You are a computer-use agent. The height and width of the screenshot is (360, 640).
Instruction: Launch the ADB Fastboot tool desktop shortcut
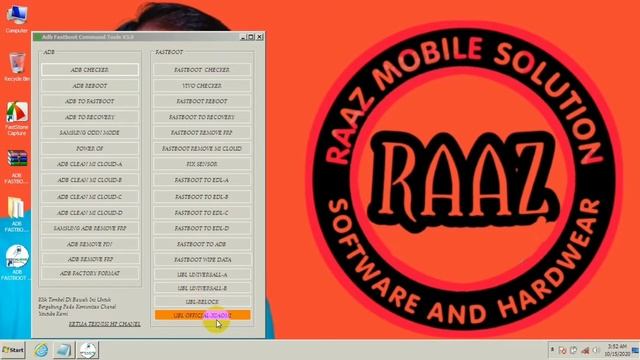click(17, 263)
